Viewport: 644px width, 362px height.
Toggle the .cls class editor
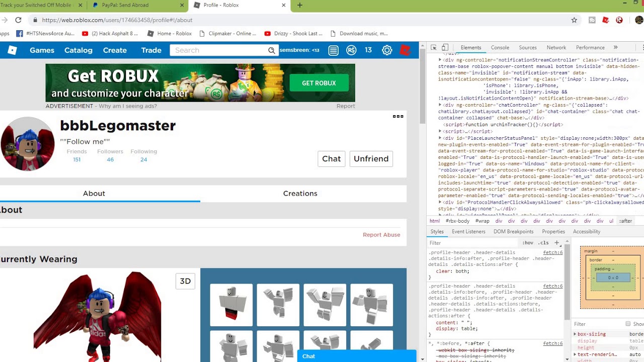pos(544,243)
